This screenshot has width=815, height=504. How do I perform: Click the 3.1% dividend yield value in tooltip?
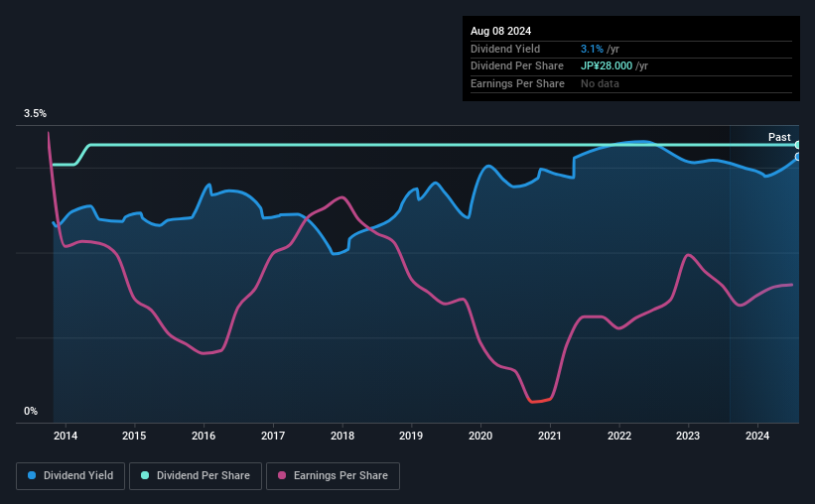click(592, 49)
